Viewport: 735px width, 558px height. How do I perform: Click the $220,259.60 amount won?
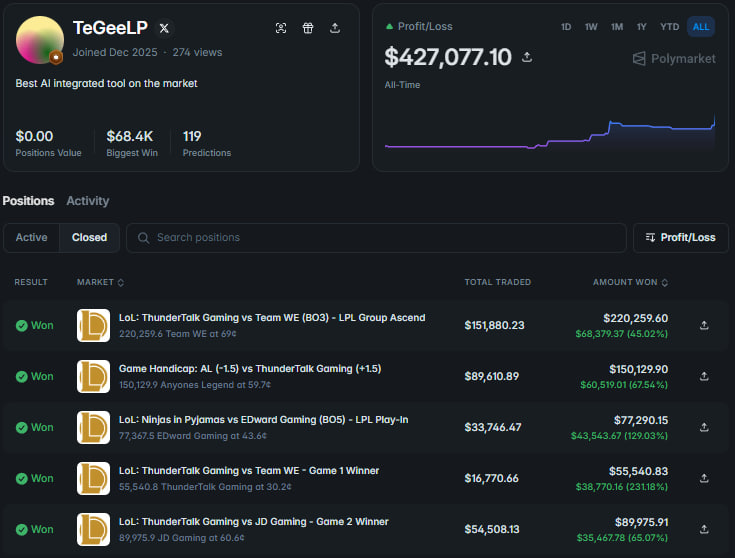tap(635, 318)
